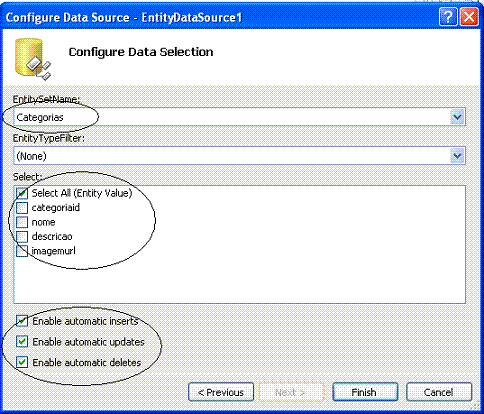Viewport: 484px width, 414px height.
Task: Click the Categorias combo box field
Action: pyautogui.click(x=239, y=117)
